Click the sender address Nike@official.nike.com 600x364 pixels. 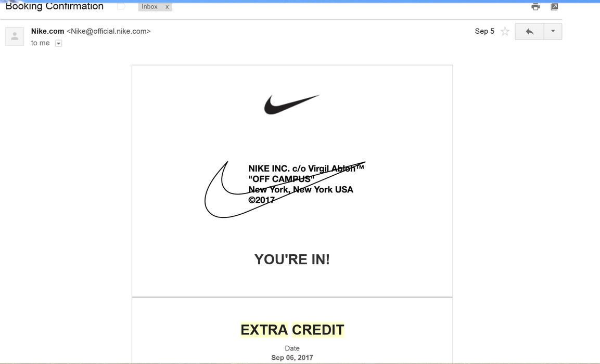click(109, 31)
